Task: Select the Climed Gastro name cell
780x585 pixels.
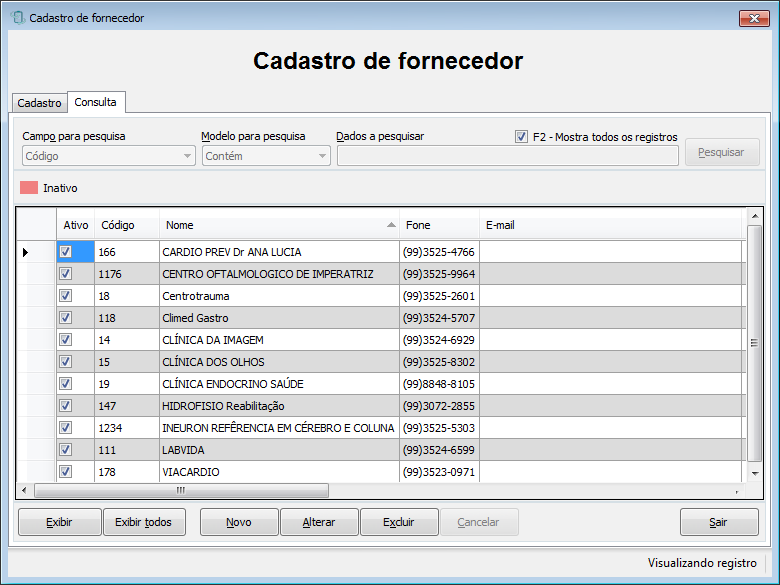Action: [x=279, y=317]
